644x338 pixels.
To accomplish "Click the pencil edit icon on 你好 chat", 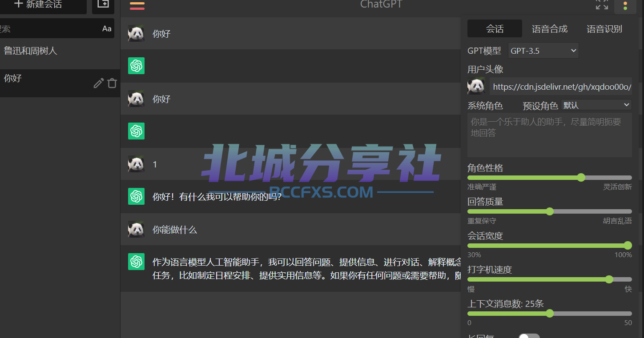I will (x=99, y=83).
